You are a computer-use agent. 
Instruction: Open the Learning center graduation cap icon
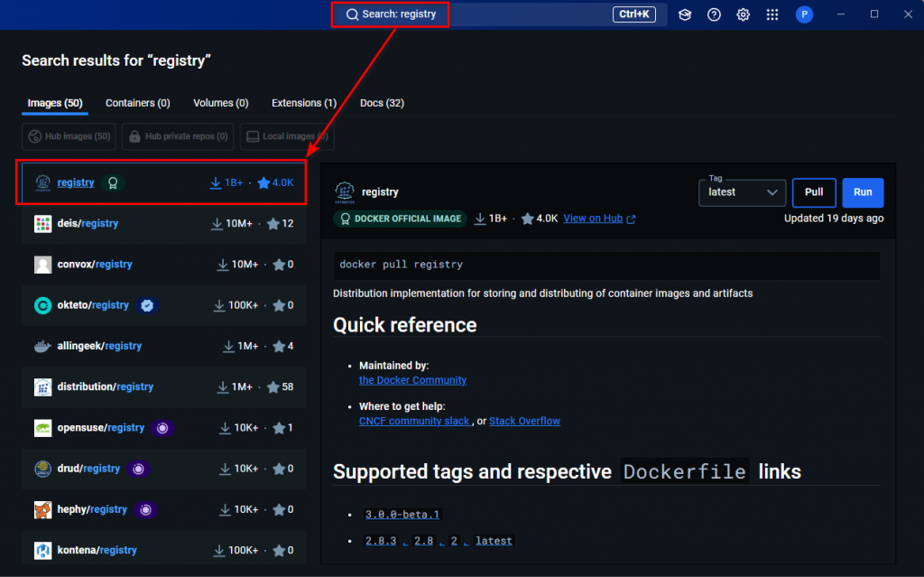click(685, 14)
